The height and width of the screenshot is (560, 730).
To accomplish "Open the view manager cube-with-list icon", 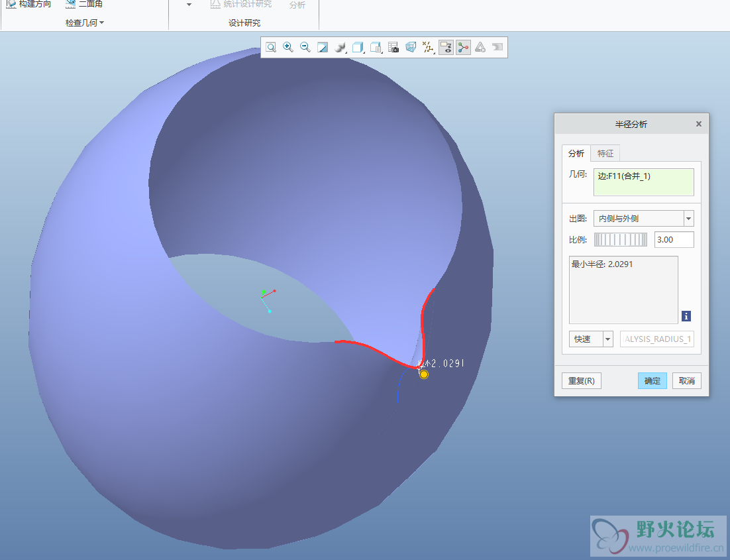I will pyautogui.click(x=376, y=47).
